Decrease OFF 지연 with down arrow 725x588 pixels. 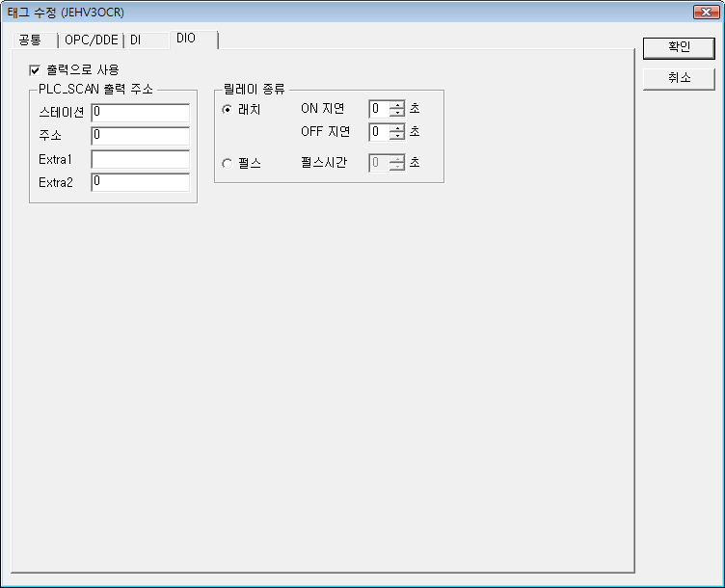pos(396,136)
